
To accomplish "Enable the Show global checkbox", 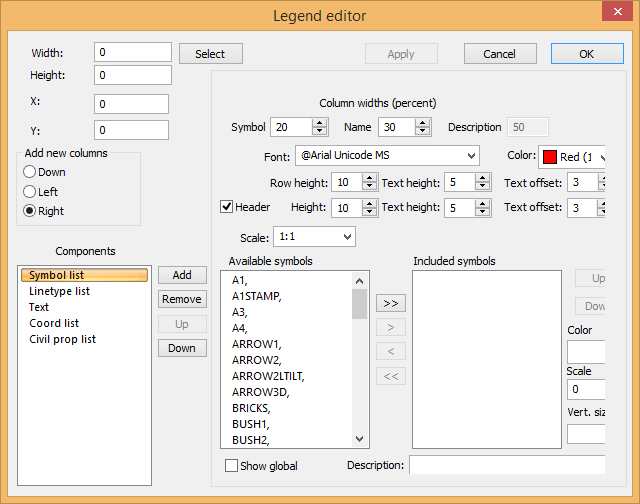I will (232, 466).
